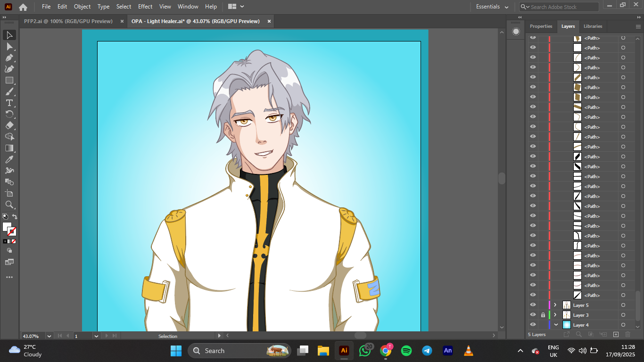Open the Essentials workspace dropdown
This screenshot has height=362, width=644.
pyautogui.click(x=492, y=7)
